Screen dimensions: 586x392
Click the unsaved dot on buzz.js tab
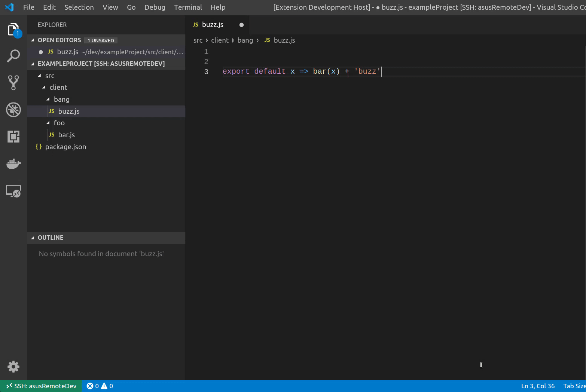point(241,25)
